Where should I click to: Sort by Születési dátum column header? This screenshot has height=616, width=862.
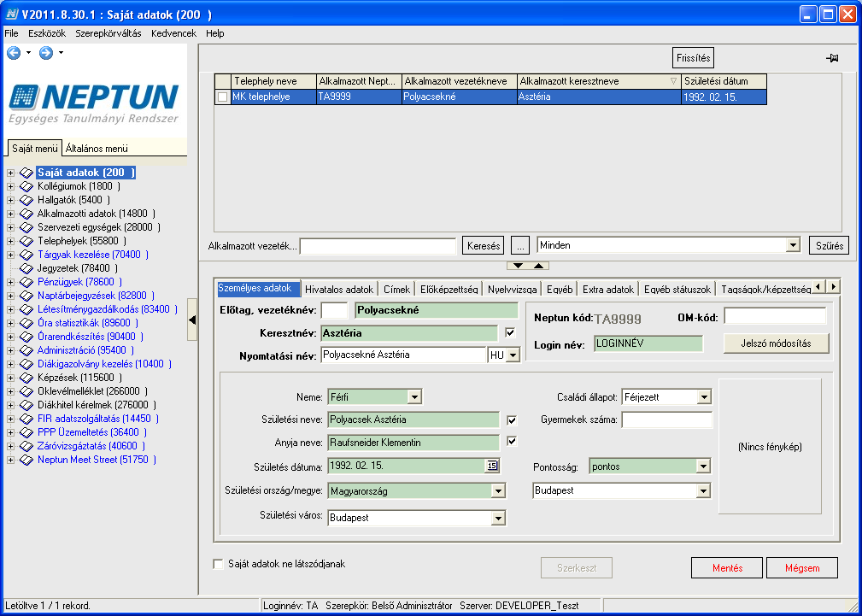724,81
